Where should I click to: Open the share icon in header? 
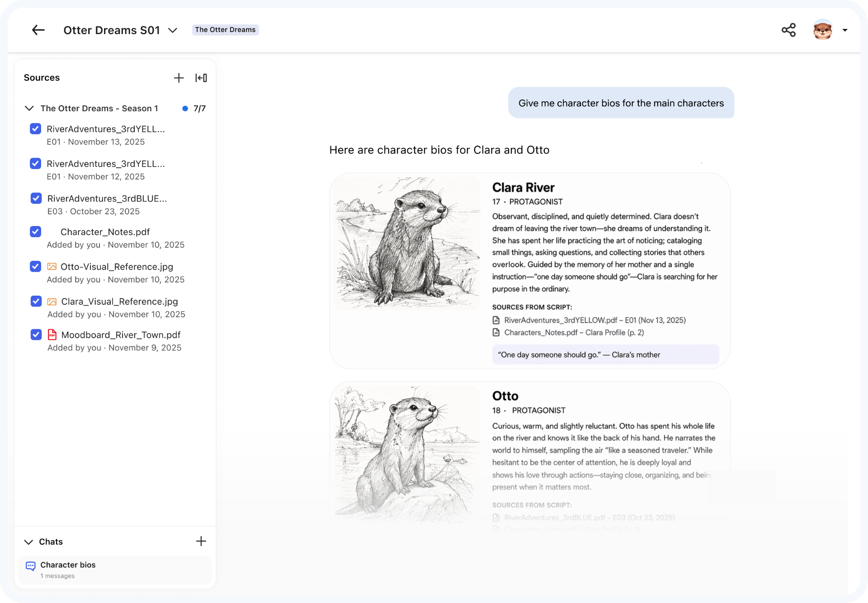point(788,30)
